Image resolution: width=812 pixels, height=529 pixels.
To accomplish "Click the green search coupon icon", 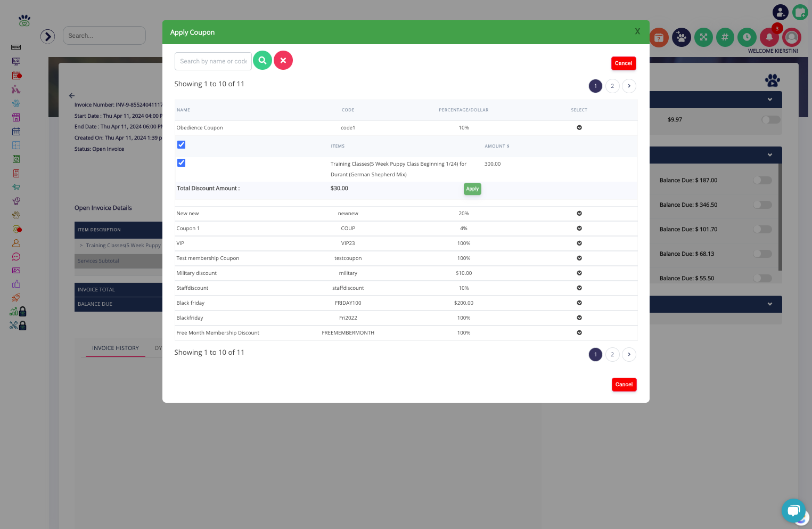I will pos(263,60).
